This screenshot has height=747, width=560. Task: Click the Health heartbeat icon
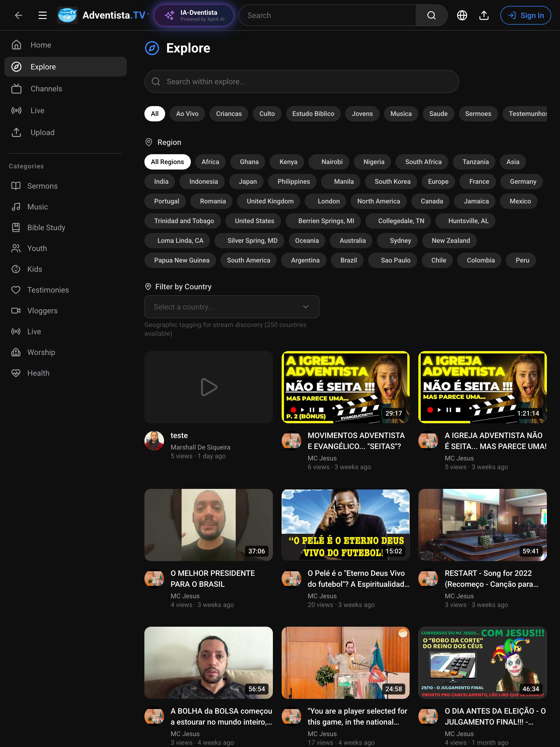tap(16, 373)
